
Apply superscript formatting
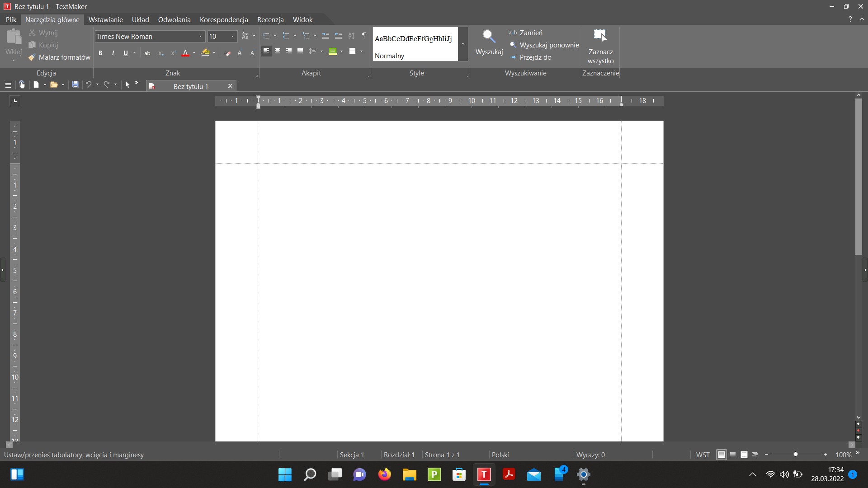[173, 53]
